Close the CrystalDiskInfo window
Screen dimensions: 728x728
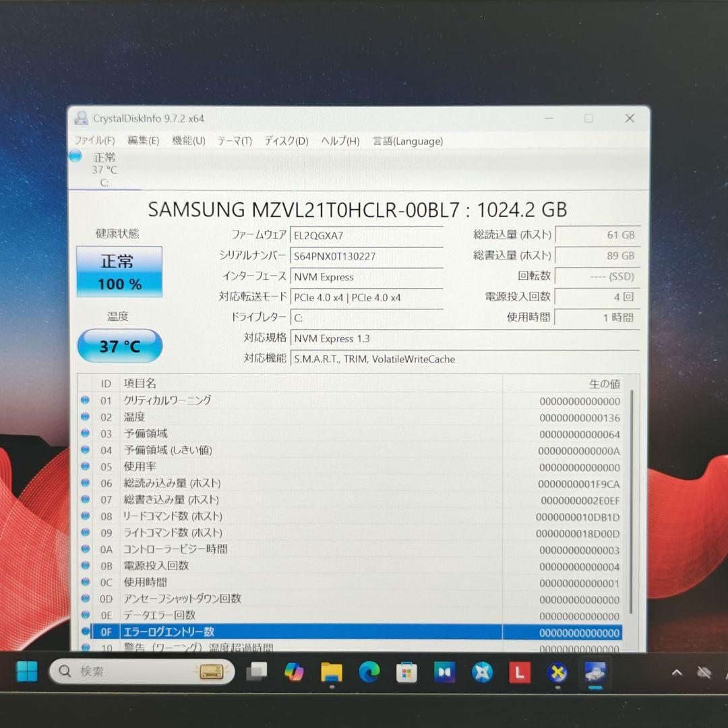point(630,119)
